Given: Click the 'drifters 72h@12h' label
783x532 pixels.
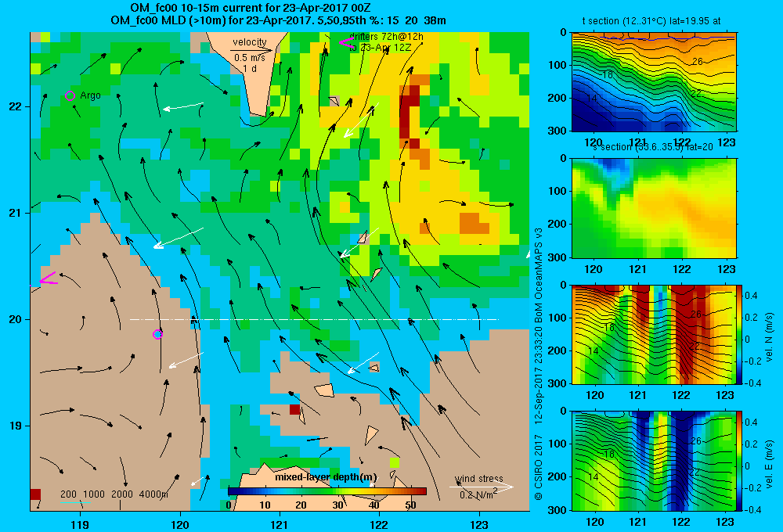Looking at the screenshot, I should 386,37.
